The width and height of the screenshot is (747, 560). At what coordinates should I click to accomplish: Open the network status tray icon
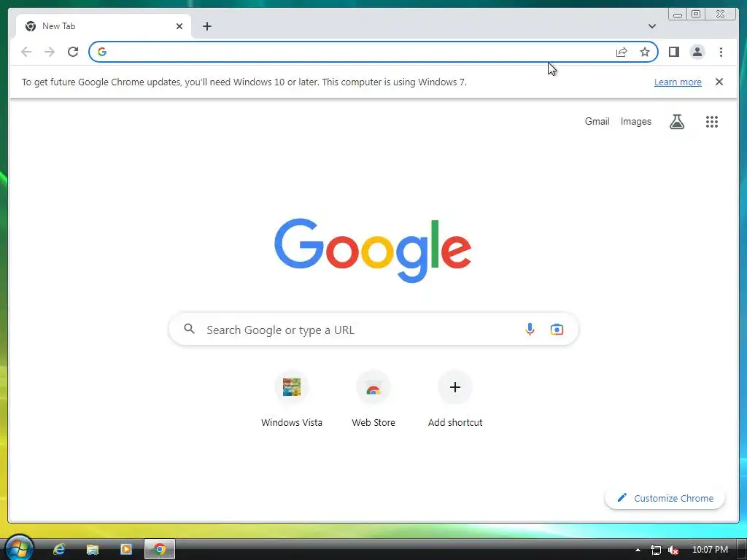(656, 550)
